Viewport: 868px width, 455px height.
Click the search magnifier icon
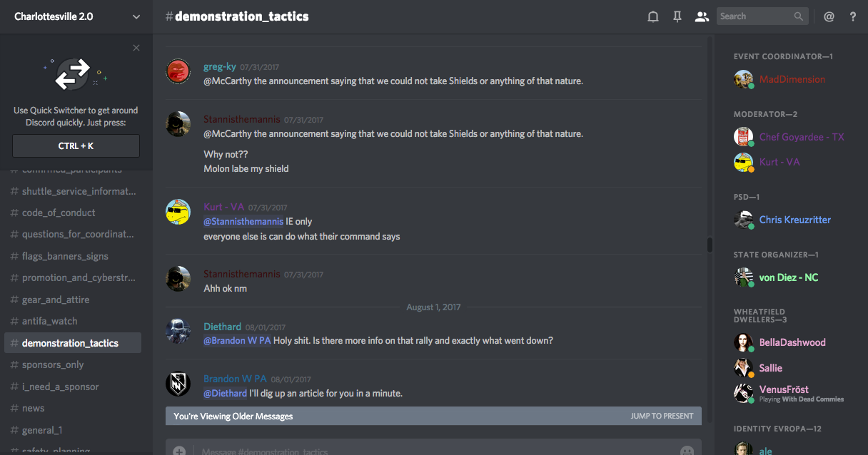[799, 16]
